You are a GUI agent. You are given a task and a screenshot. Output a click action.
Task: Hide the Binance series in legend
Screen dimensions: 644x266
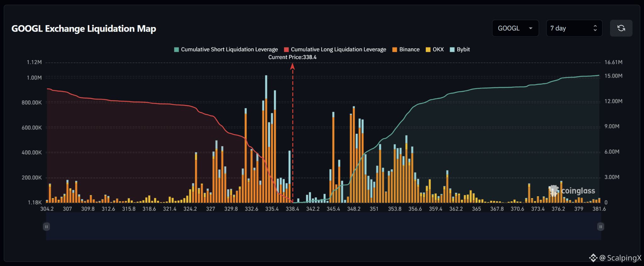406,50
